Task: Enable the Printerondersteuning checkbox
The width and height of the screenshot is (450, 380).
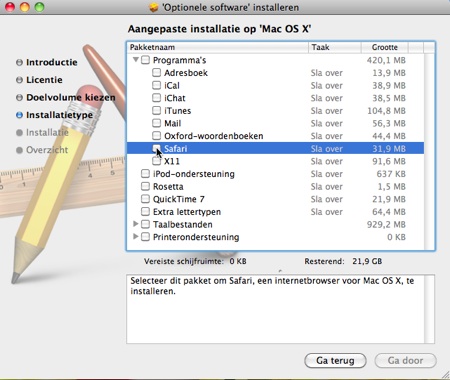Action: (x=145, y=237)
